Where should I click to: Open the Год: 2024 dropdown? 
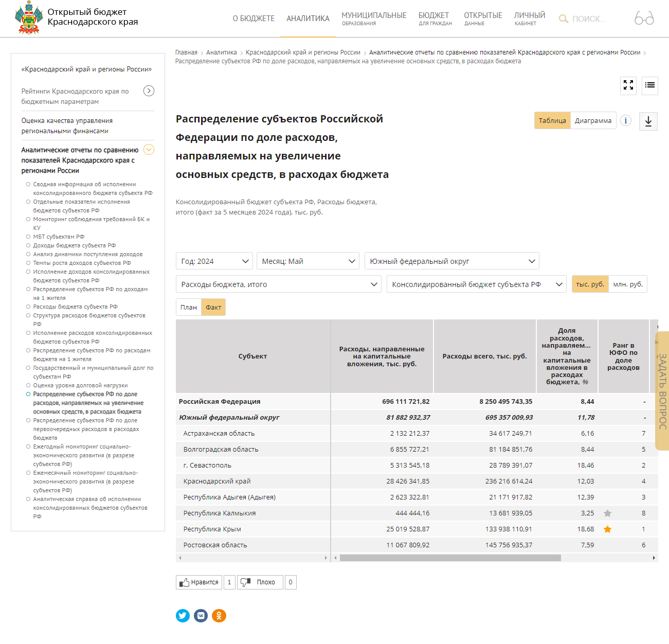pos(214,261)
